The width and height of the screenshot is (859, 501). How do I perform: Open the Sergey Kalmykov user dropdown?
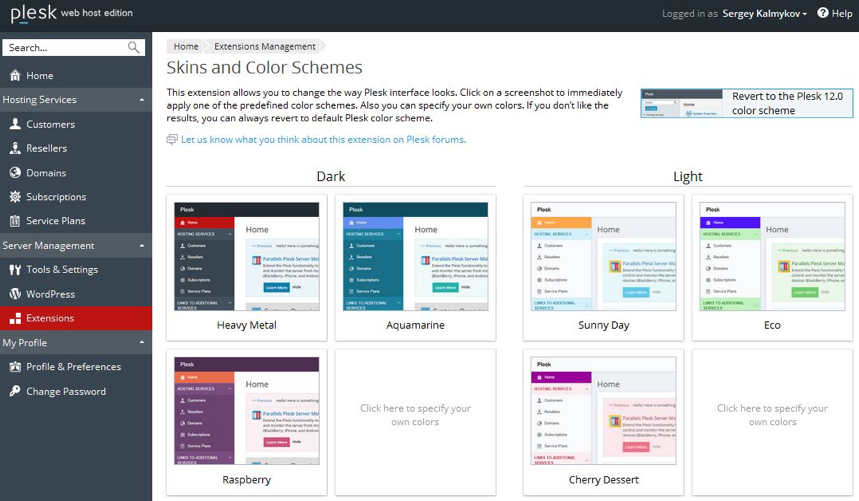click(x=765, y=14)
